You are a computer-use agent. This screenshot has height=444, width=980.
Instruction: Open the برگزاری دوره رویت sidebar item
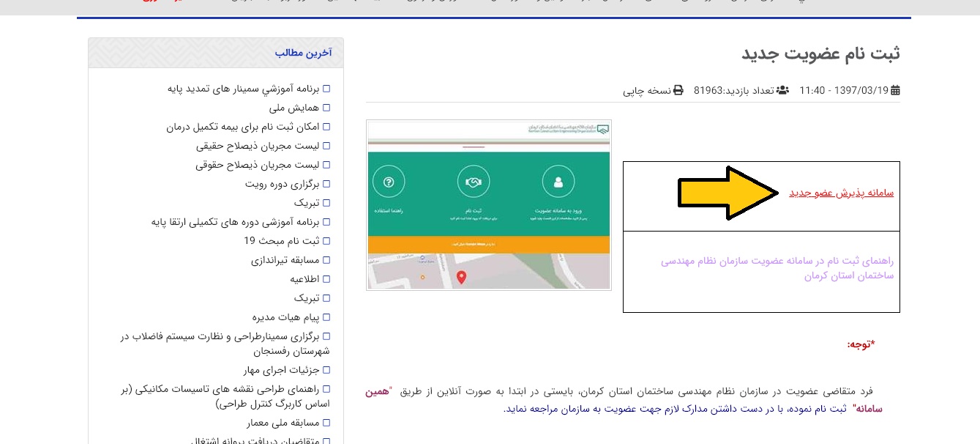[283, 183]
